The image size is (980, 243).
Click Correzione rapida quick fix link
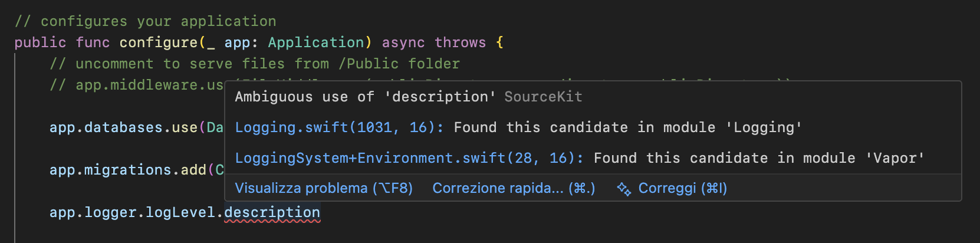coord(514,189)
